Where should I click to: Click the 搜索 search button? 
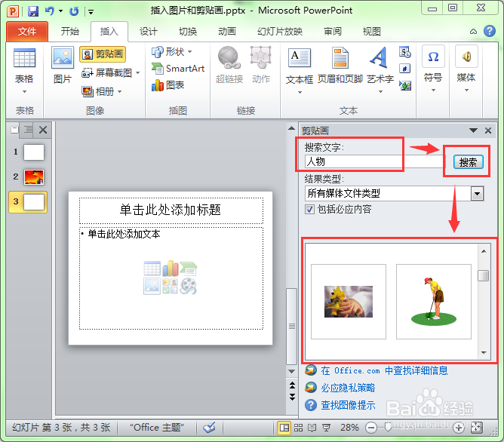click(468, 162)
